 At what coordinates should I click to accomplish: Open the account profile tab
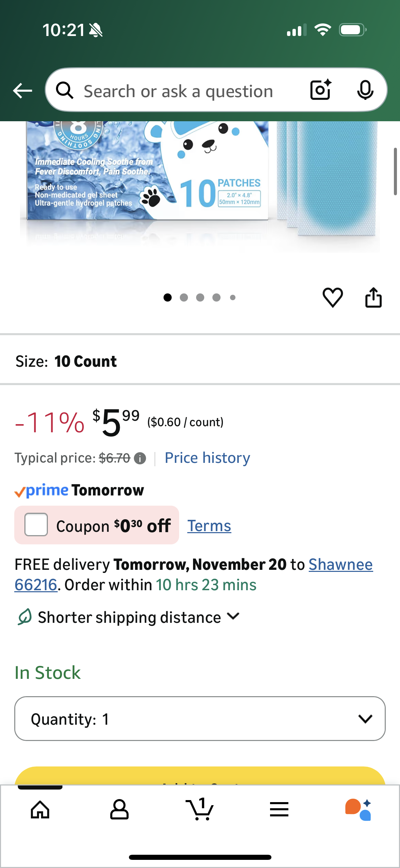[x=119, y=810]
